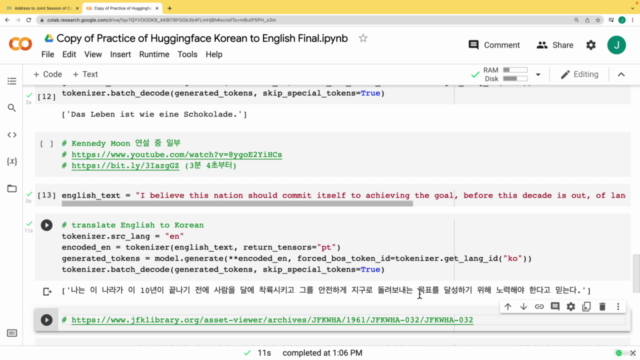This screenshot has height=360, width=640.
Task: Open the File menu
Action: tap(47, 55)
